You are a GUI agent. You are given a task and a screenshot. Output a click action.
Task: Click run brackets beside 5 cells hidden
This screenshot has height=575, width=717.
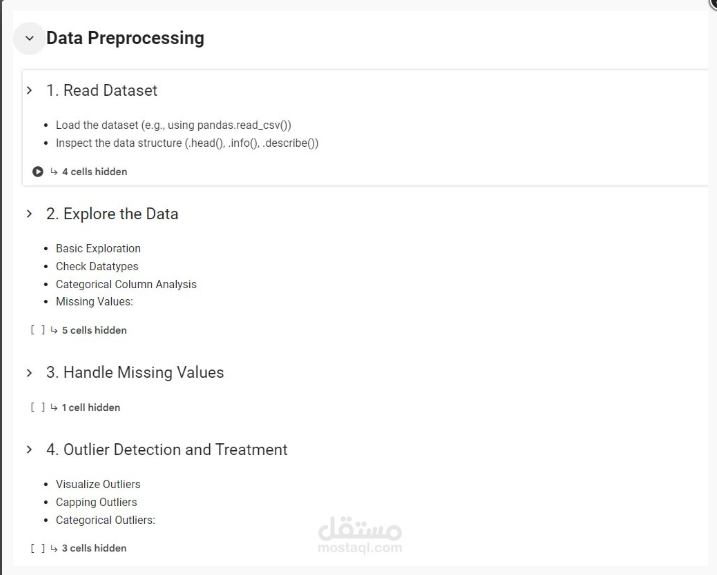point(38,330)
